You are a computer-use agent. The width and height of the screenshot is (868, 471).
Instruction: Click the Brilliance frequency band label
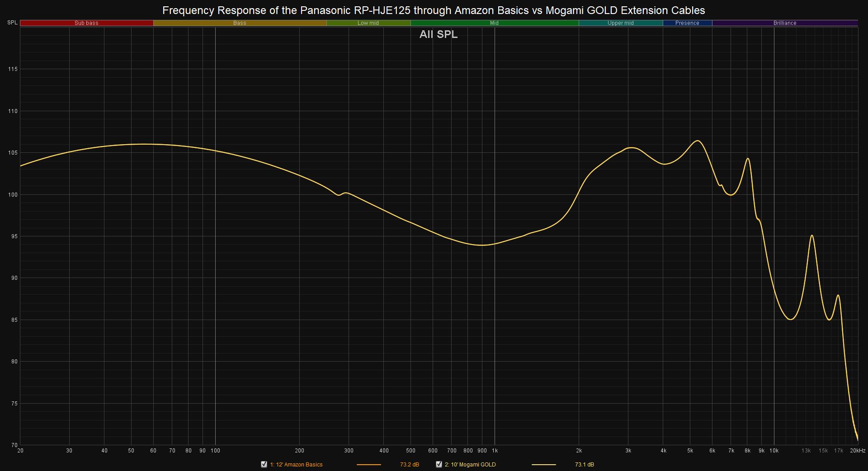coord(785,23)
